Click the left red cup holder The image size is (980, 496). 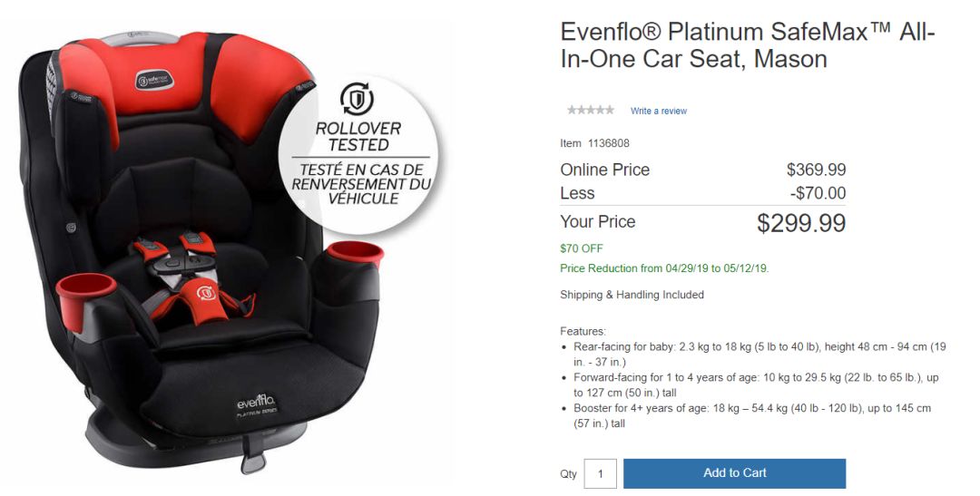point(85,301)
